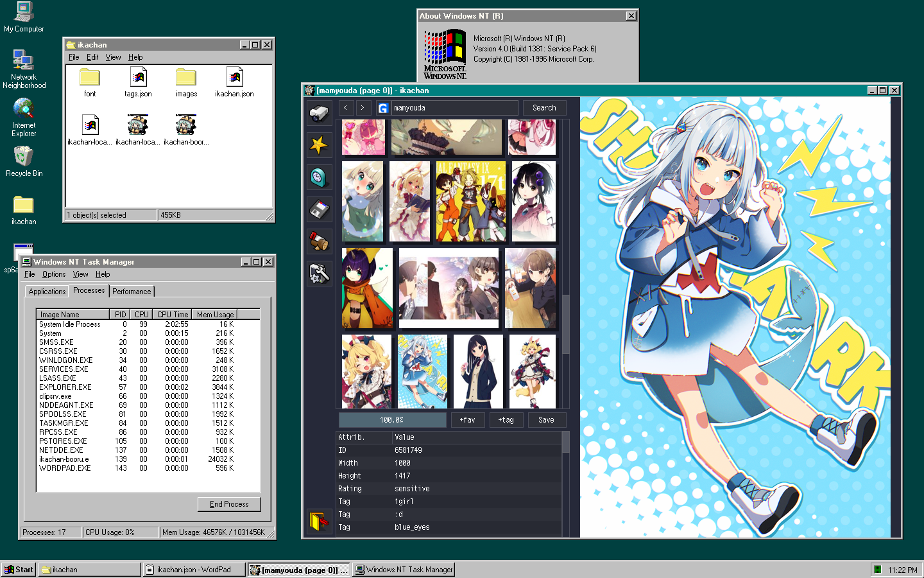This screenshot has width=924, height=578.
Task: Click the projector icon in ikachan sidebar
Action: tap(319, 114)
